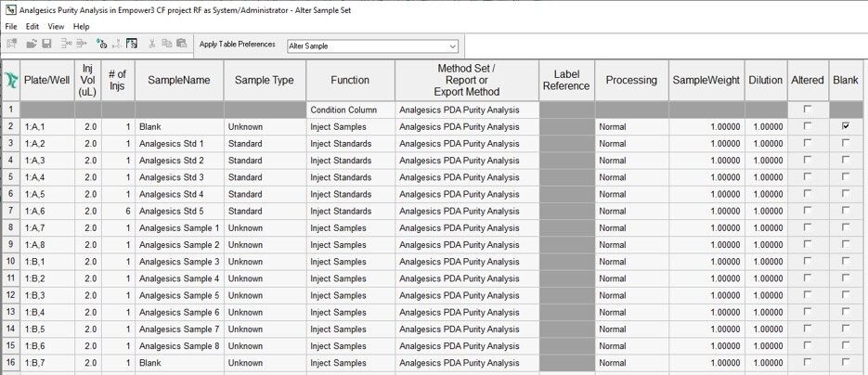The width and height of the screenshot is (868, 375).
Task: Check the Altered checkbox in row 1
Action: pyautogui.click(x=807, y=110)
